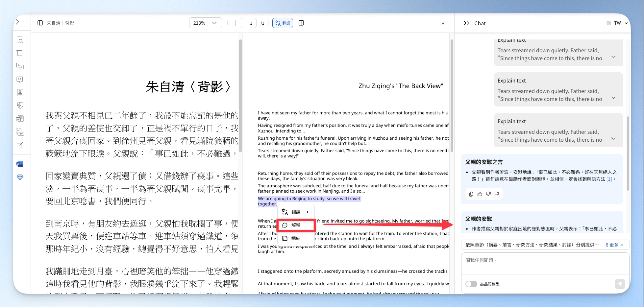Viewport: 644px width, 307px height.
Task: Click the original document vertical scrollbar
Action: (x=240, y=95)
